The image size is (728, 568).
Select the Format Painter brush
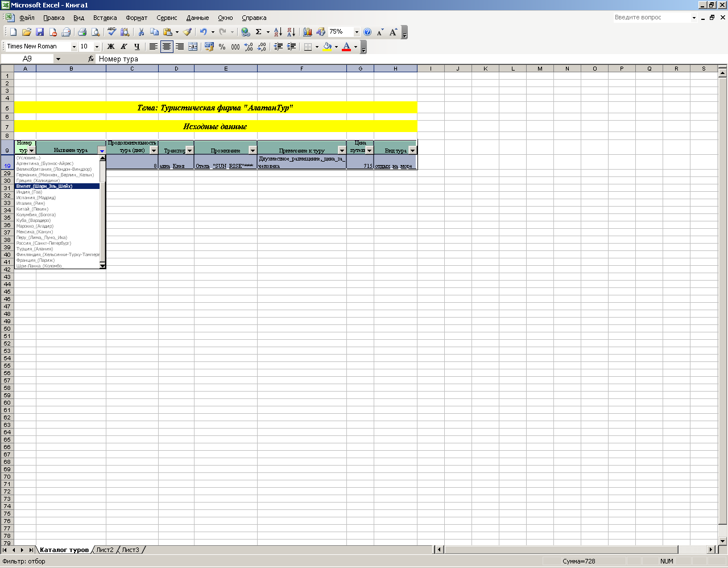pos(187,32)
